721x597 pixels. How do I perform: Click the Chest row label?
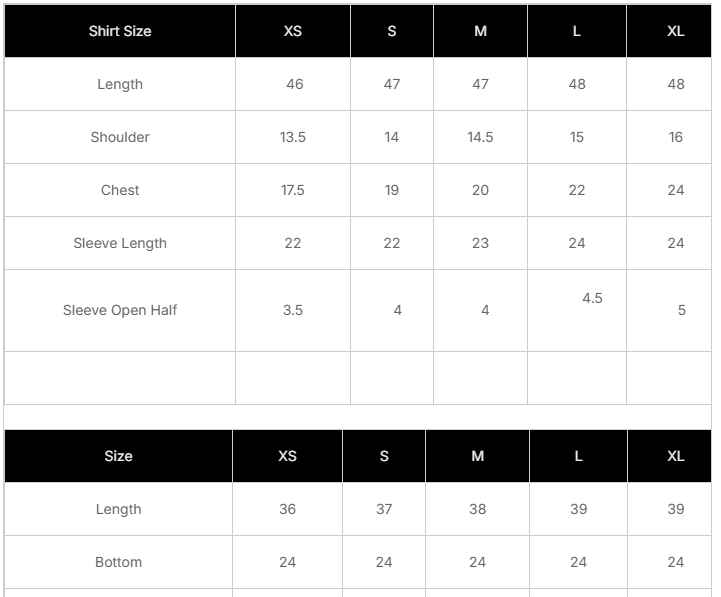click(120, 190)
